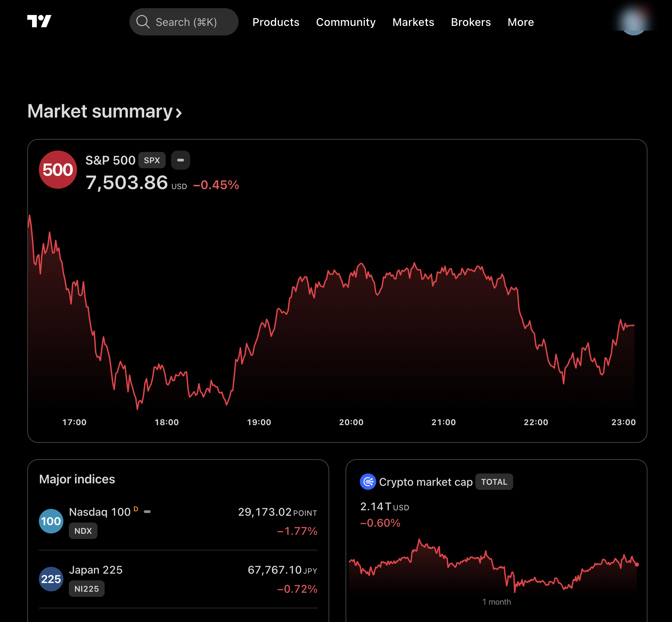Click the 21:00 time axis label
672x622 pixels.
pos(444,422)
